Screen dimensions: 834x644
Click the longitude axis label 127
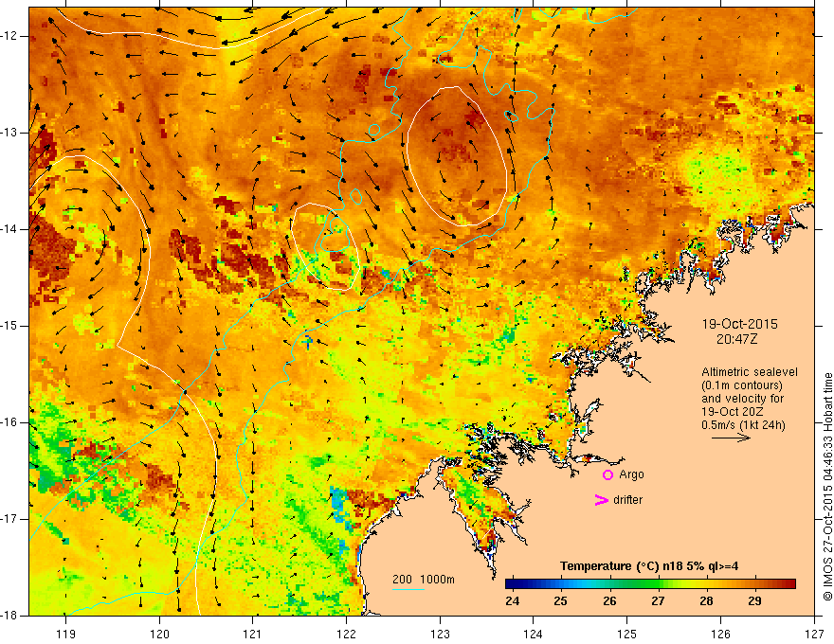pyautogui.click(x=814, y=634)
